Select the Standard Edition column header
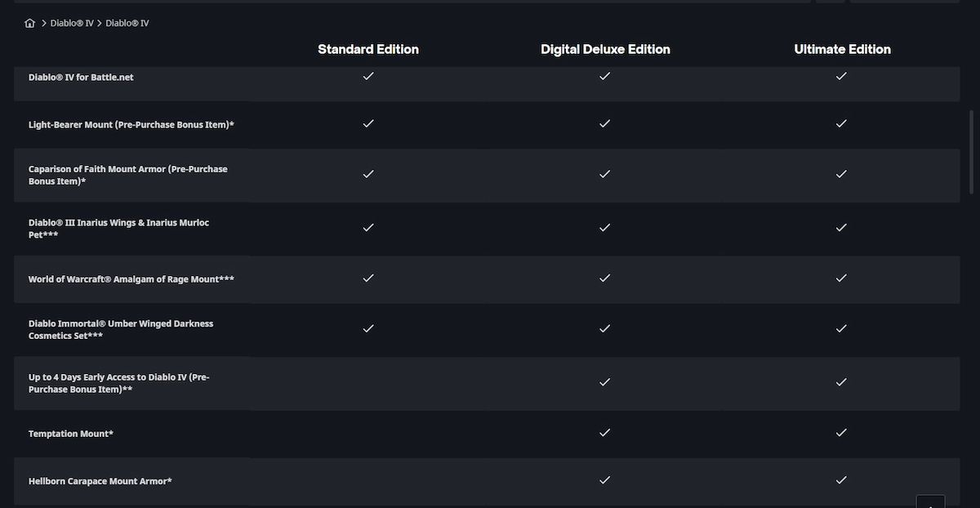 pyautogui.click(x=368, y=49)
